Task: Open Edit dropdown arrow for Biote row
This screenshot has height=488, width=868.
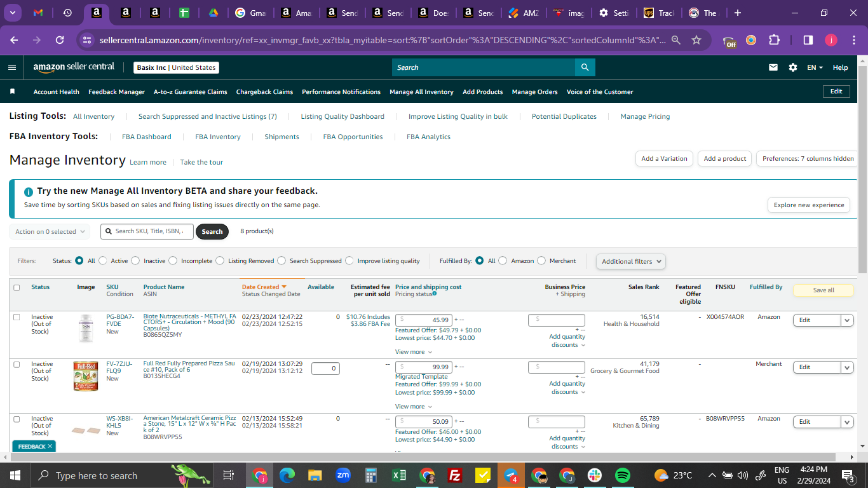Action: 847,320
